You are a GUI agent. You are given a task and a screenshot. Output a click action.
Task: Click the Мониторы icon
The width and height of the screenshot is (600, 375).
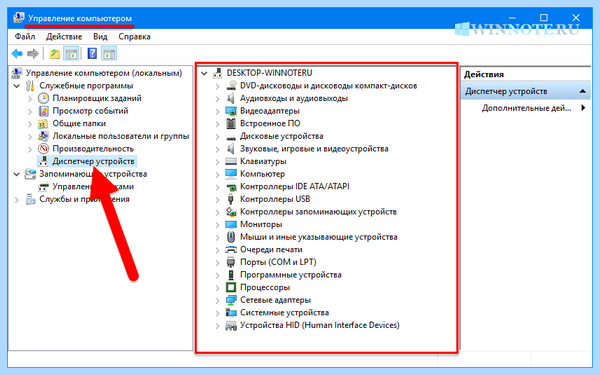pyautogui.click(x=231, y=224)
